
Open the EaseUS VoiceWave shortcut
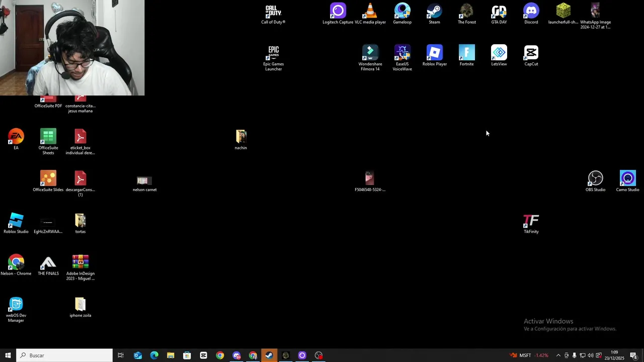point(402,58)
